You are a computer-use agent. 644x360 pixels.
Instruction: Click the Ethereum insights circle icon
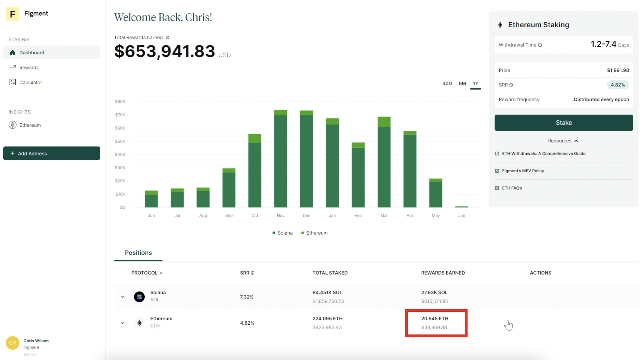12,125
